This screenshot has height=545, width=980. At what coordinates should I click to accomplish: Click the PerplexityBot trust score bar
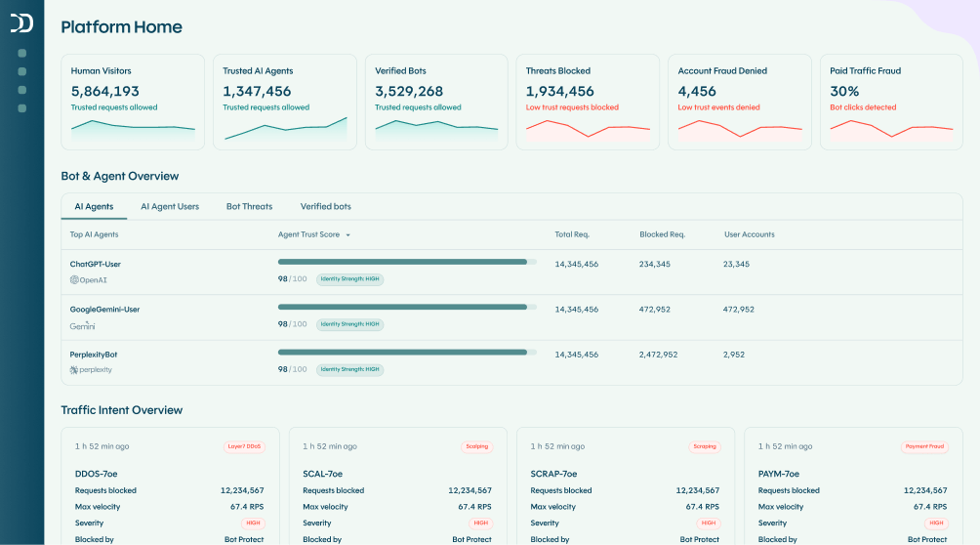(x=407, y=352)
